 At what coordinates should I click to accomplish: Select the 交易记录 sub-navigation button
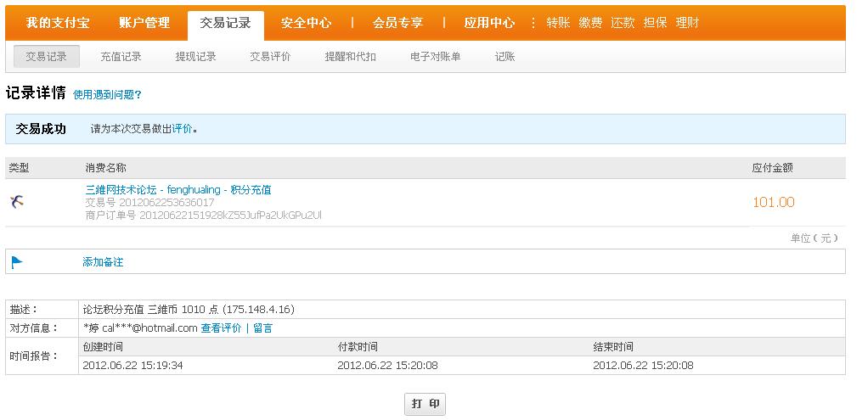coord(47,57)
